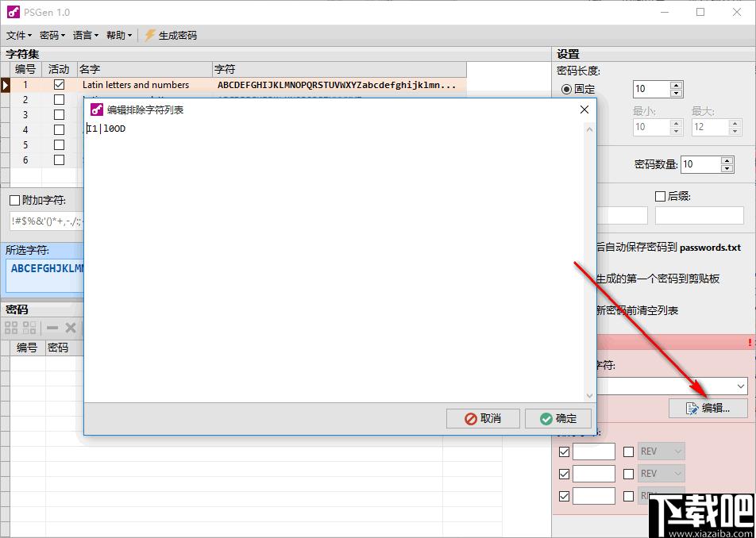Click the passwords.txt bold text
Image resolution: width=756 pixels, height=538 pixels.
710,248
